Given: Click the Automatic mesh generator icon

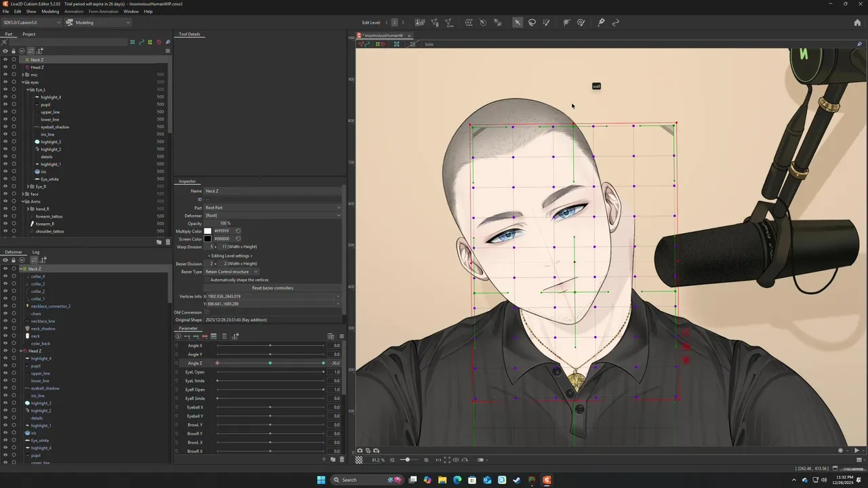Looking at the screenshot, I should [x=449, y=22].
